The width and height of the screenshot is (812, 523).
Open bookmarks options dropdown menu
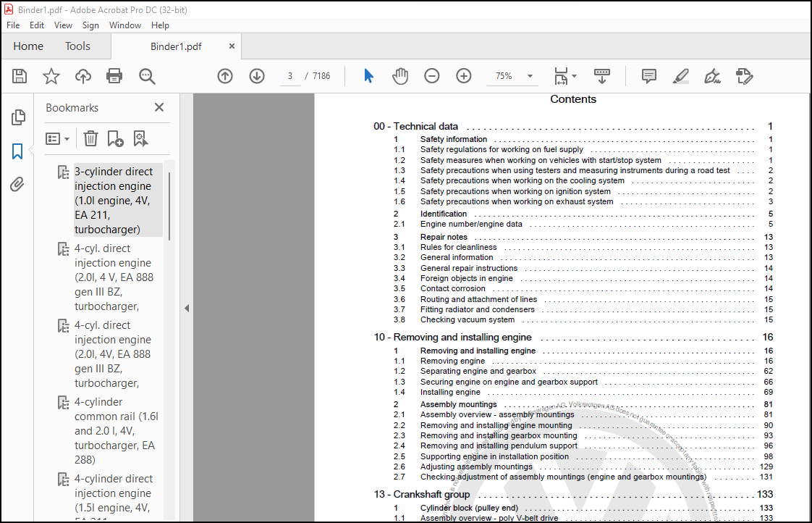(57, 139)
